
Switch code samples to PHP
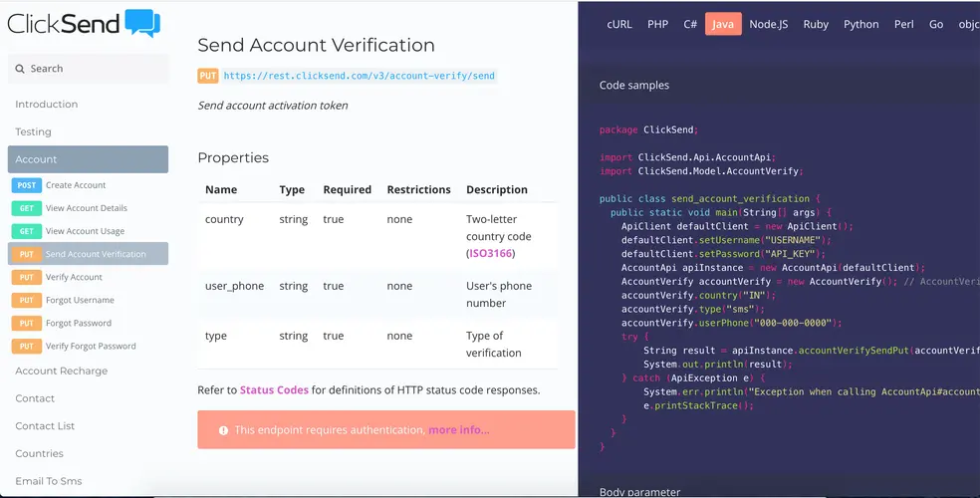pos(657,24)
